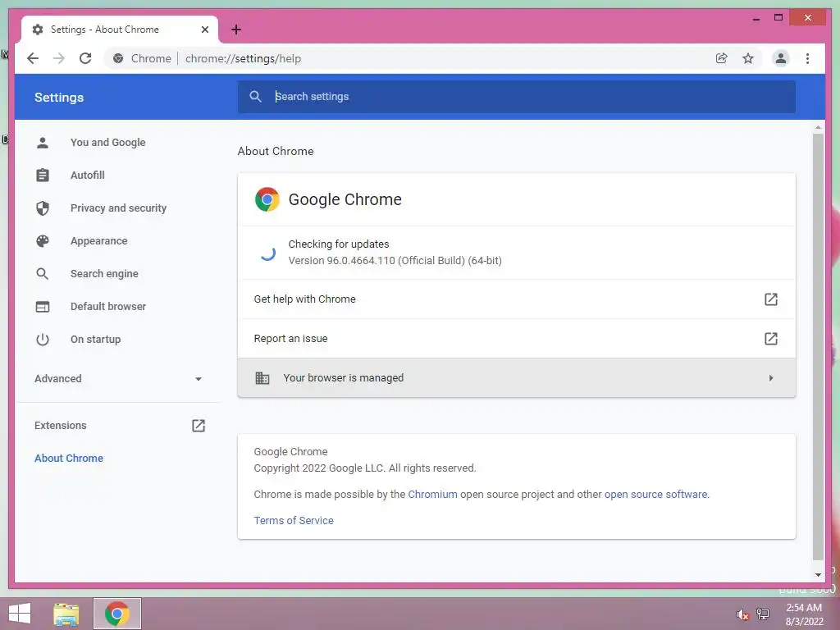Open Extensions from the sidebar

pos(61,426)
